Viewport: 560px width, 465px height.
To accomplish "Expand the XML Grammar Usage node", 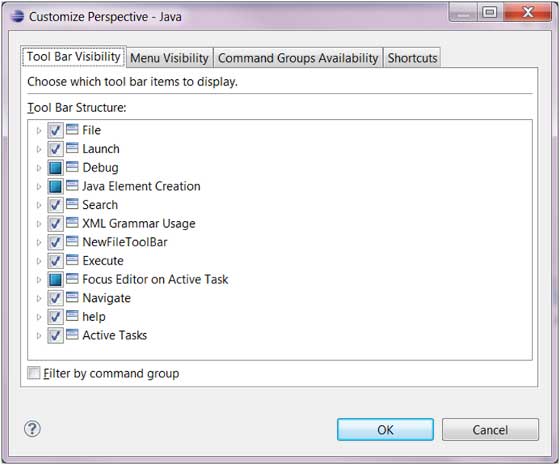I will tap(39, 224).
